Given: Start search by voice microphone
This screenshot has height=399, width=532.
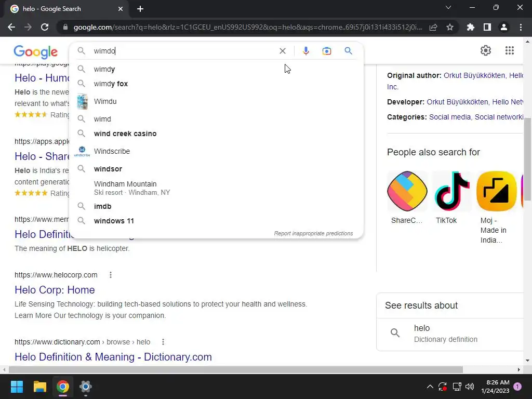Looking at the screenshot, I should (305, 51).
